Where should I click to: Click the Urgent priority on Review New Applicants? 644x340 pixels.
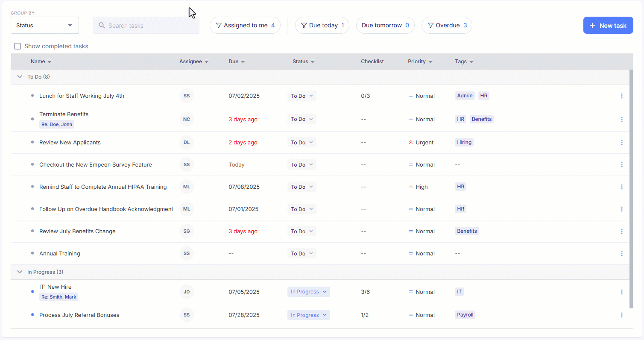(x=421, y=142)
